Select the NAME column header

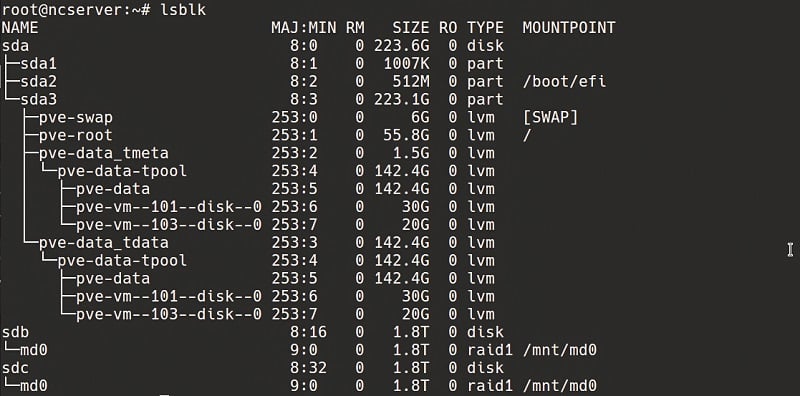tap(20, 28)
